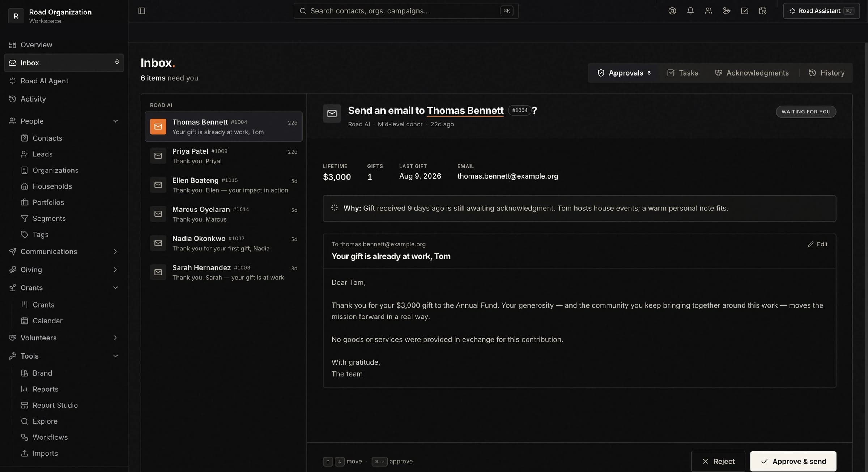The image size is (868, 472).
Task: Open Thomas Bennett contact link in heading
Action: 465,111
